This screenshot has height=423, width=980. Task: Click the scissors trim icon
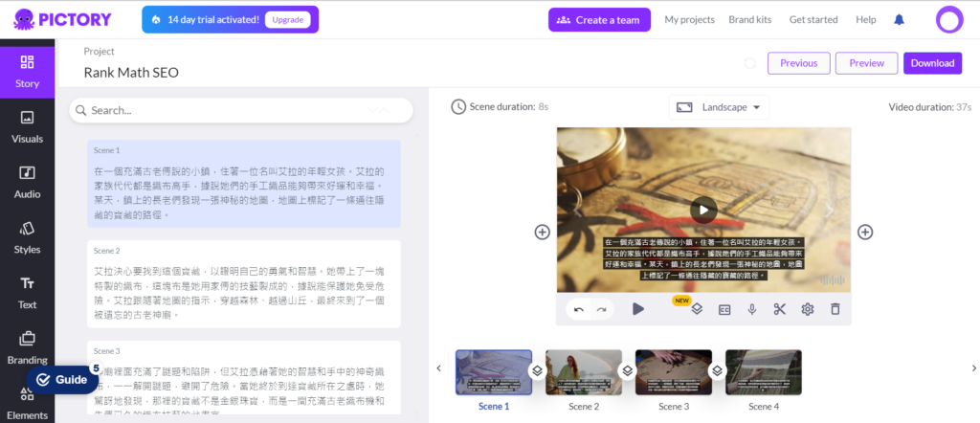(x=779, y=309)
